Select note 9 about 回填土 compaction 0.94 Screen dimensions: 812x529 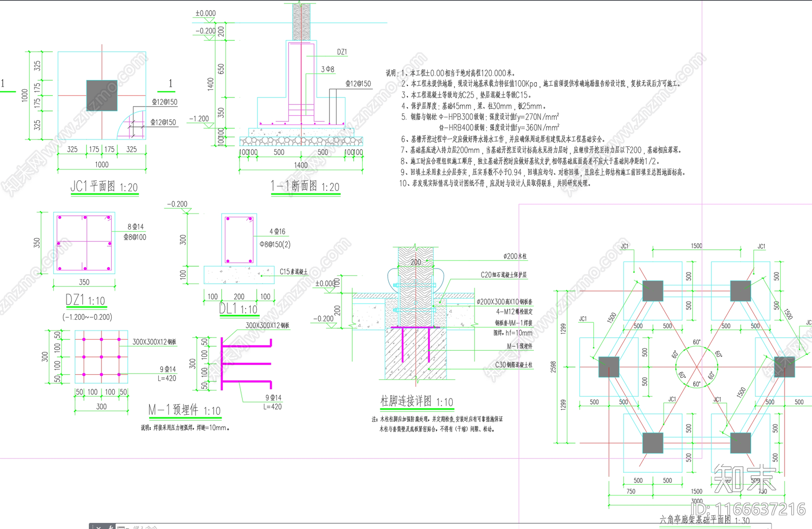(544, 172)
